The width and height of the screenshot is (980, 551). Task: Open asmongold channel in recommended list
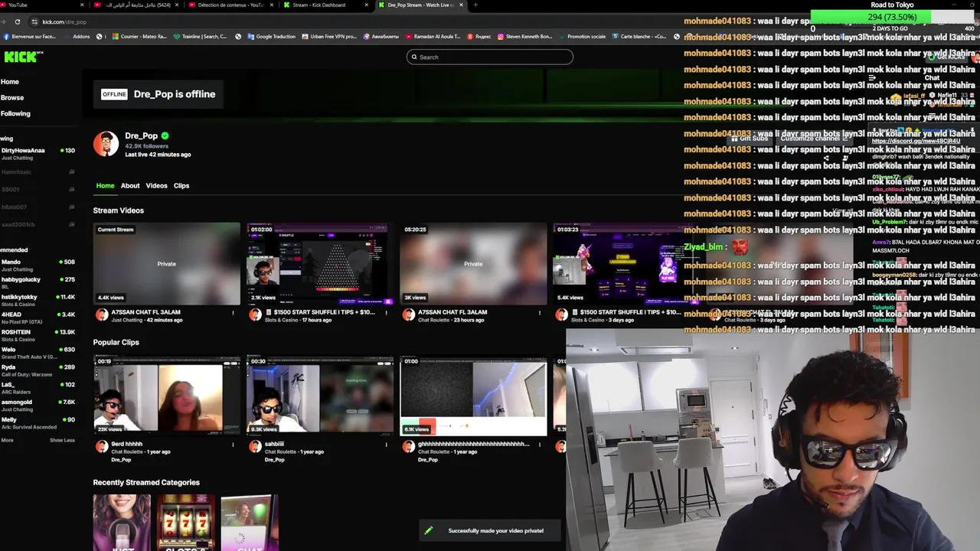pyautogui.click(x=38, y=405)
